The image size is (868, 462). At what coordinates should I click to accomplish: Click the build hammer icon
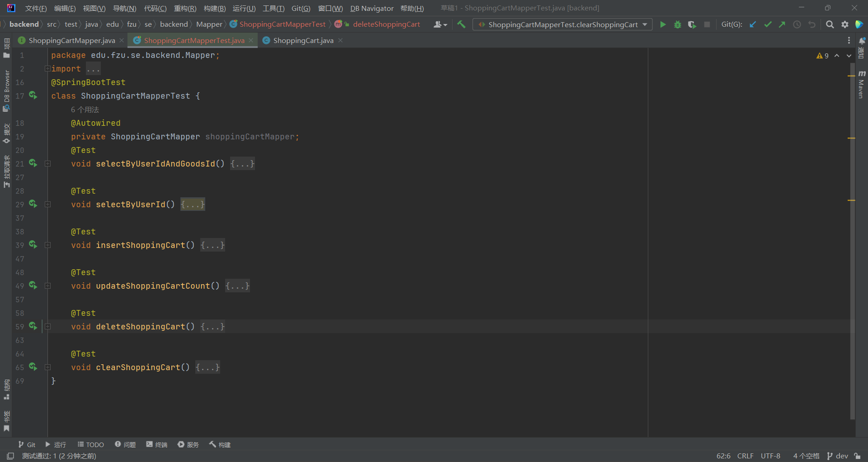(461, 24)
